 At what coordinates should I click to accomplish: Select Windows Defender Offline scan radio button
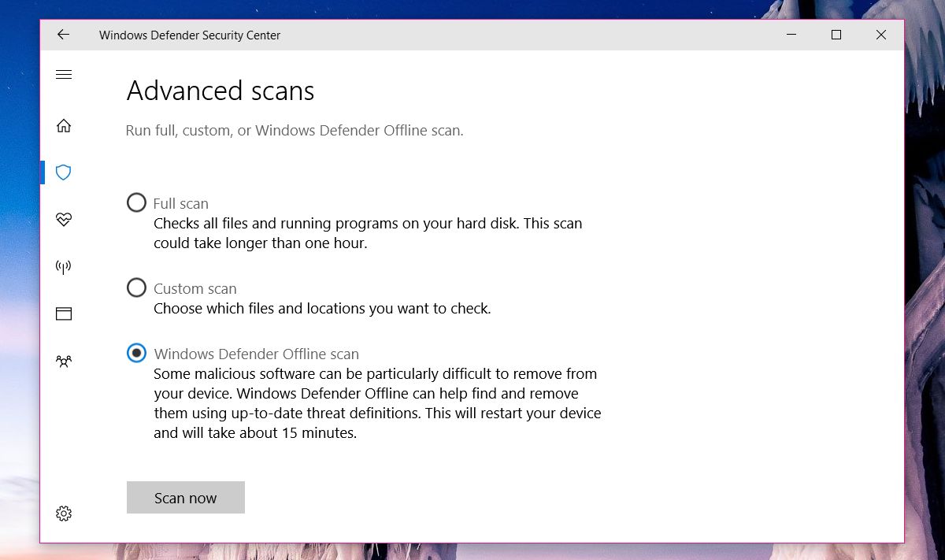[x=136, y=354]
